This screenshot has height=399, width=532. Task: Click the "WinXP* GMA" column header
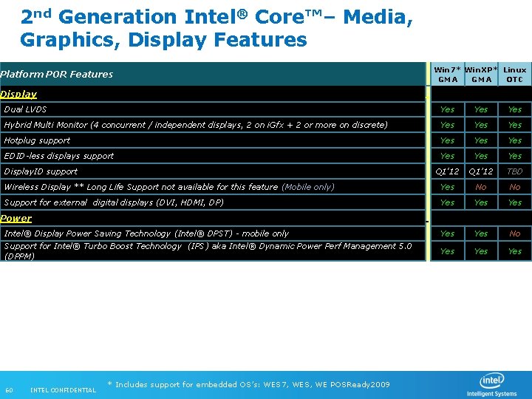(x=481, y=75)
